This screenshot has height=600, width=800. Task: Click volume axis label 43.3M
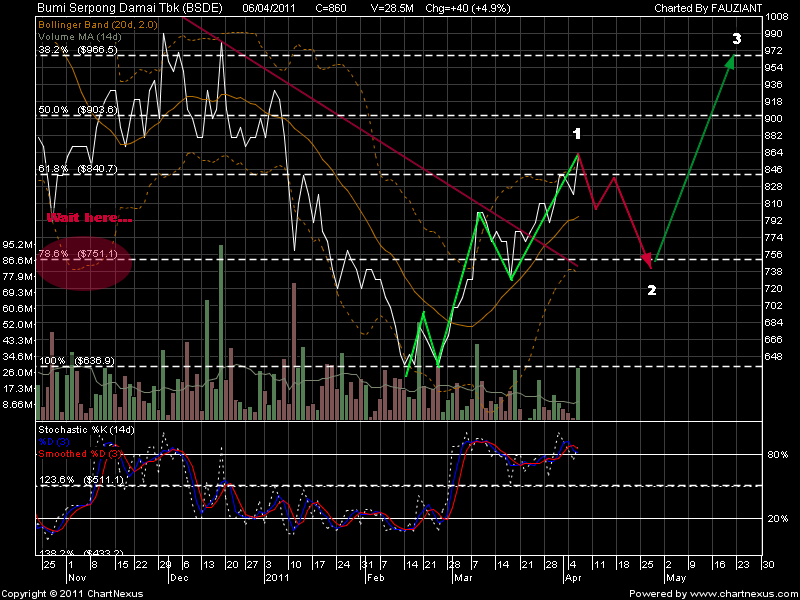pyautogui.click(x=18, y=340)
